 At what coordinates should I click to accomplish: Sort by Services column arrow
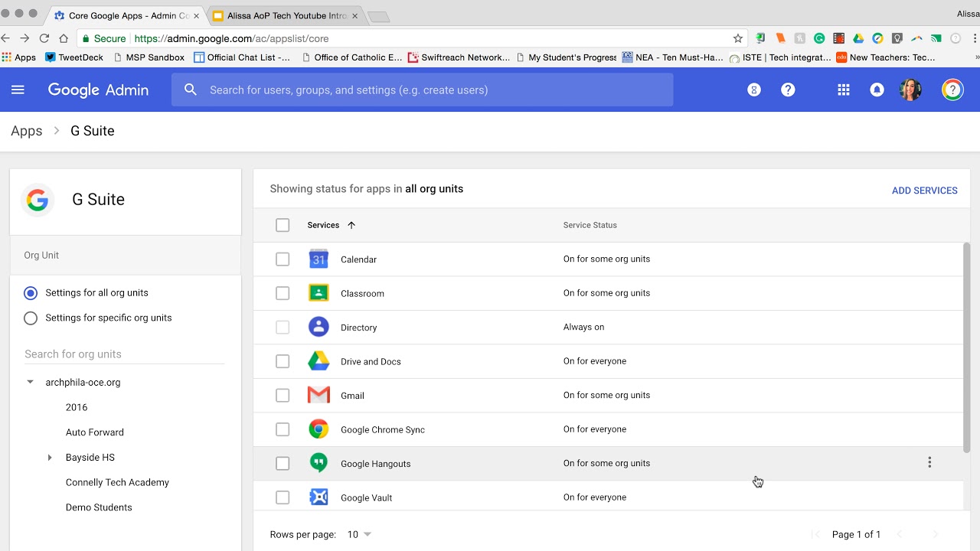pyautogui.click(x=351, y=225)
